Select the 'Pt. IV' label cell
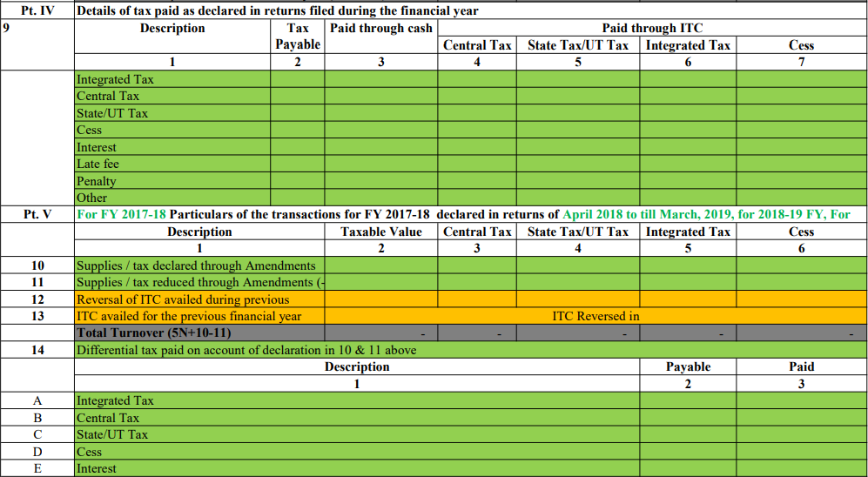Viewport: 868px width, 477px height. pyautogui.click(x=37, y=10)
